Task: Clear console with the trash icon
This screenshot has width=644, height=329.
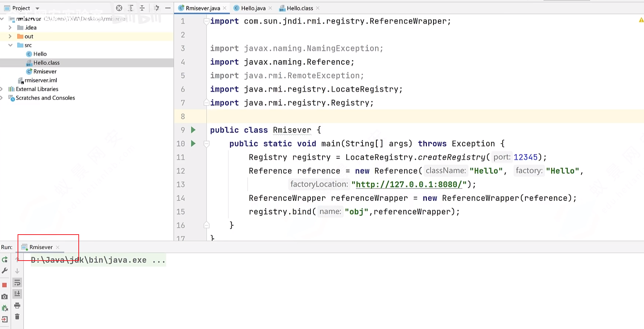Action: (17, 317)
